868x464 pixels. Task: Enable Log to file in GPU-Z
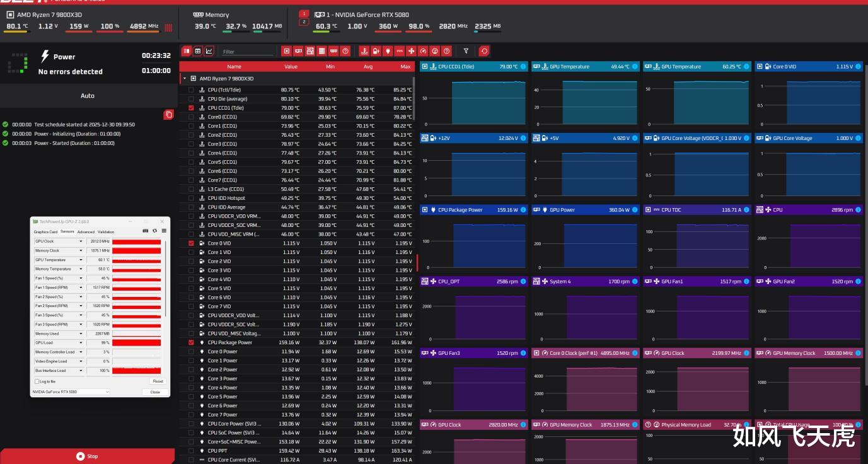click(x=37, y=381)
